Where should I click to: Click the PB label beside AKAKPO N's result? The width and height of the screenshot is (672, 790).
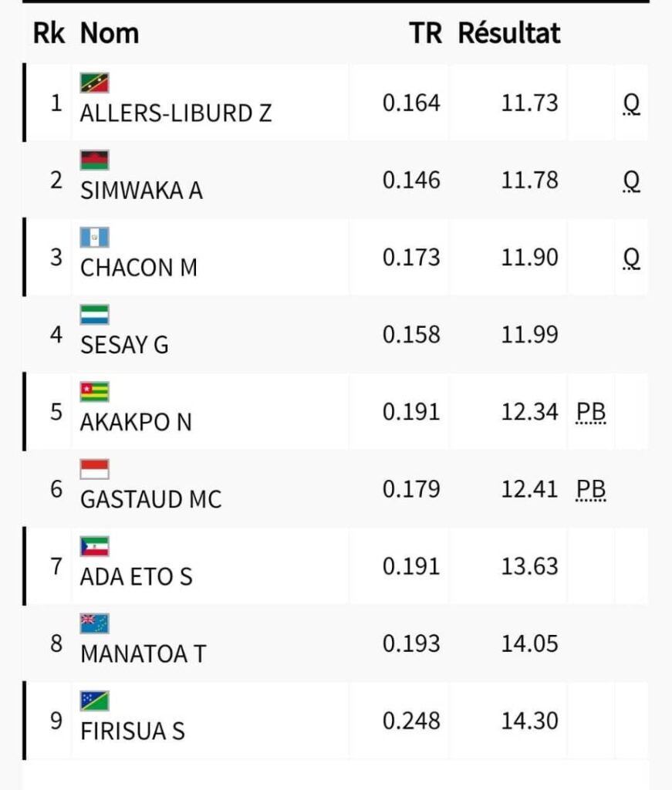pyautogui.click(x=591, y=413)
